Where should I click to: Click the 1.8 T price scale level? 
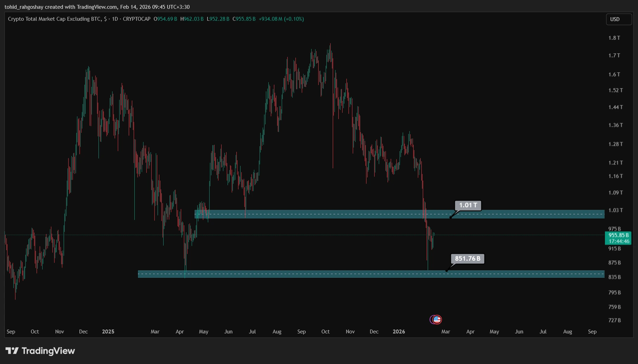point(614,38)
